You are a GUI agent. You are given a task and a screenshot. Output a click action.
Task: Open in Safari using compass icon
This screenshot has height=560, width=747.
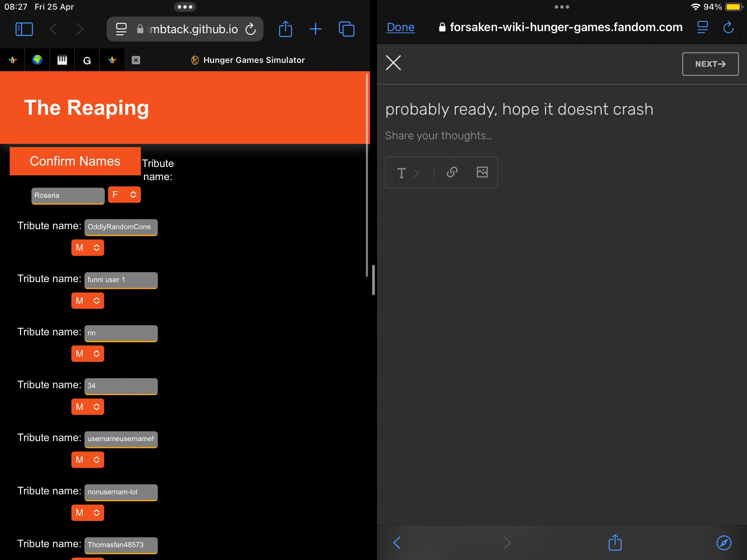tap(723, 543)
